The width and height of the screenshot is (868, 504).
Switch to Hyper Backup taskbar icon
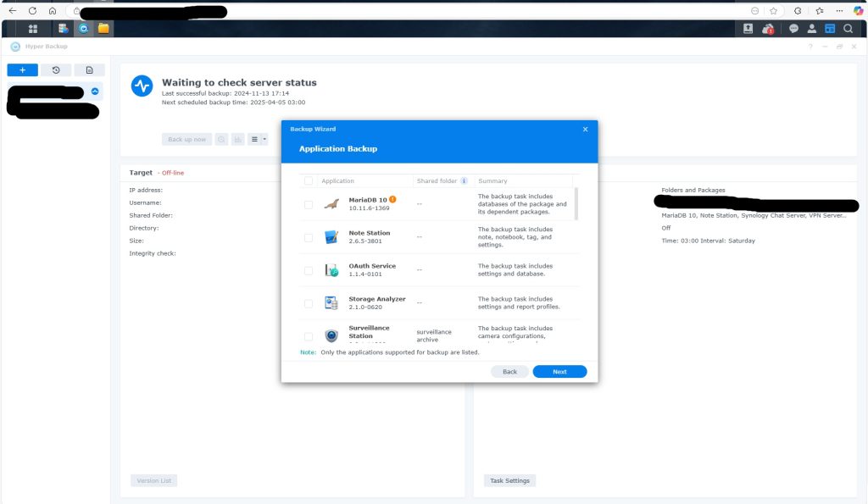coord(84,28)
